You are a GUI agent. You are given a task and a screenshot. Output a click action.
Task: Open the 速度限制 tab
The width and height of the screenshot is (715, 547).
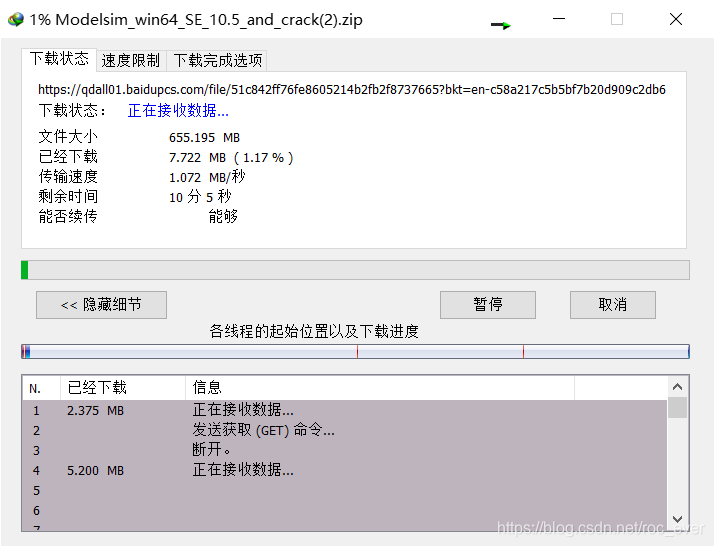(131, 60)
